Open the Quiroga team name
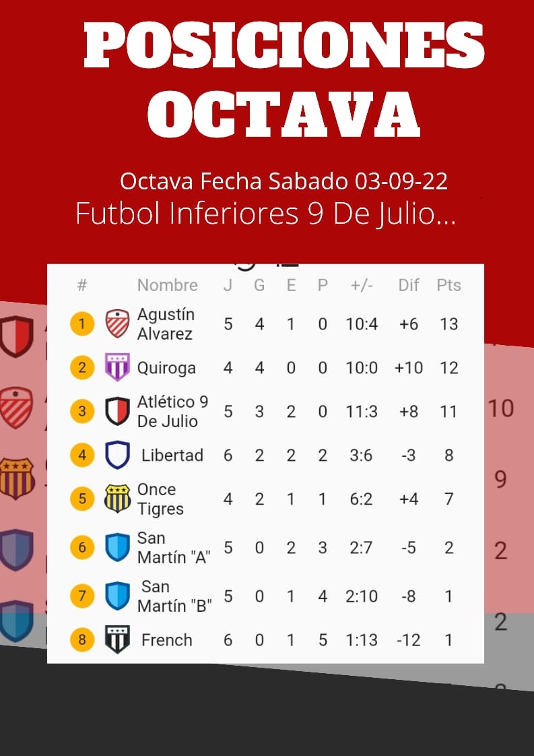Viewport: 534px width, 756px height. coord(166,368)
